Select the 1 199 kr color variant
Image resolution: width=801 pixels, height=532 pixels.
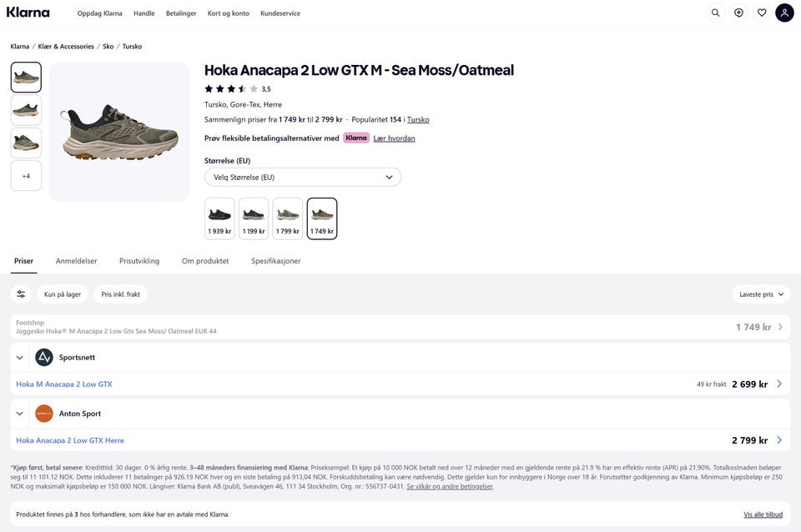point(254,218)
